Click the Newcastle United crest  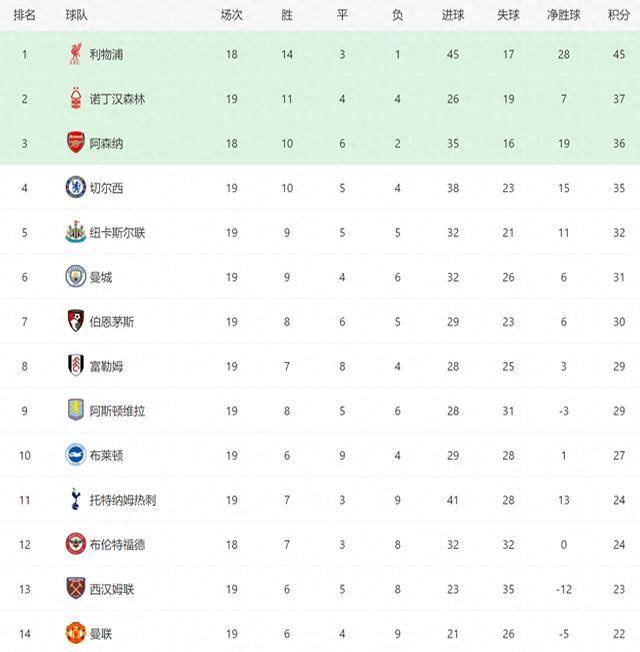point(75,232)
